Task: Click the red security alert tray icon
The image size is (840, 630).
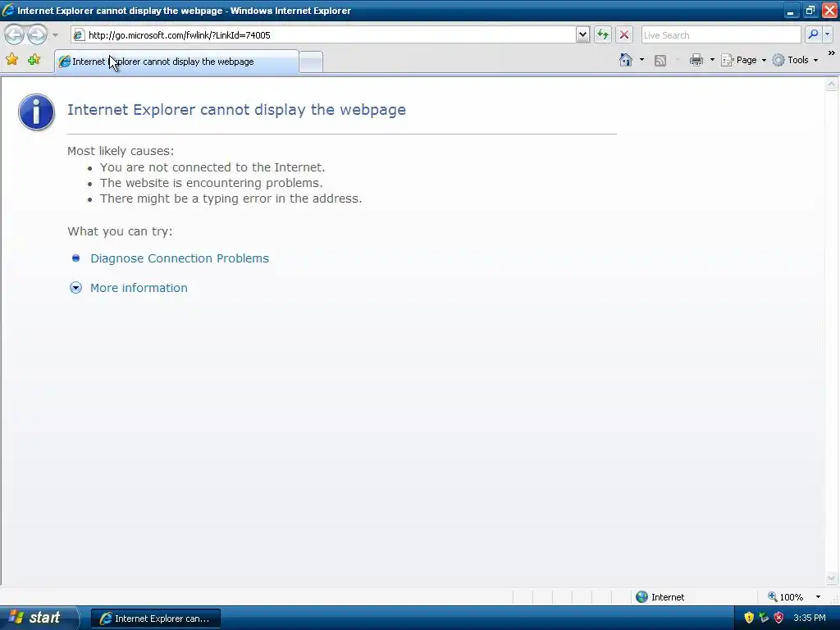Action: click(779, 618)
